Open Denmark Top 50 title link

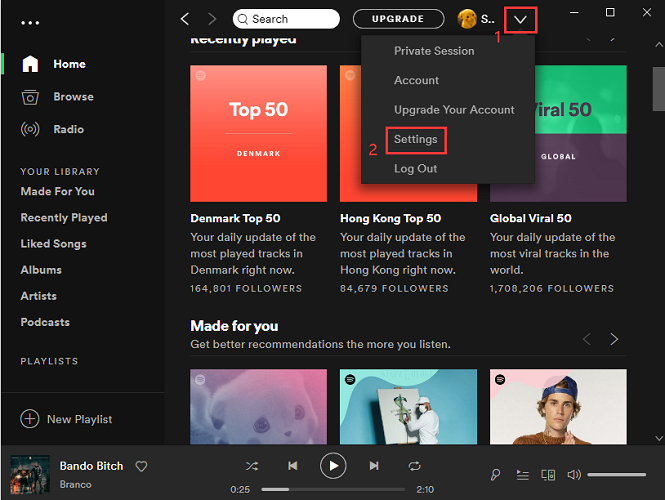[x=235, y=218]
